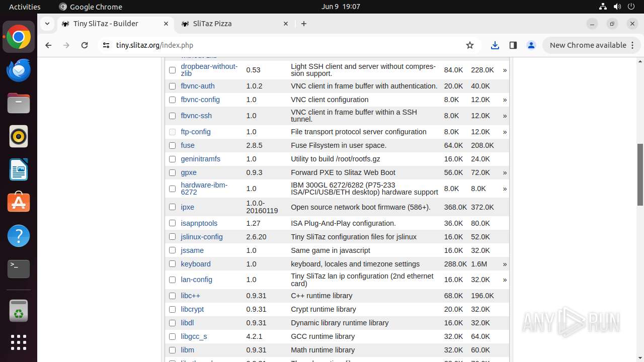Open new tab with plus icon
644x362 pixels.
[x=304, y=24]
